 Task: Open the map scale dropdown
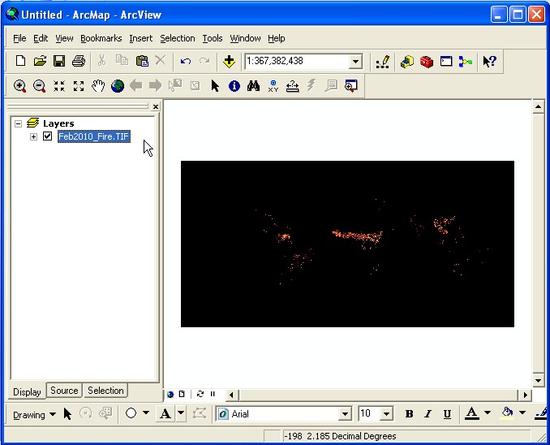pos(355,62)
